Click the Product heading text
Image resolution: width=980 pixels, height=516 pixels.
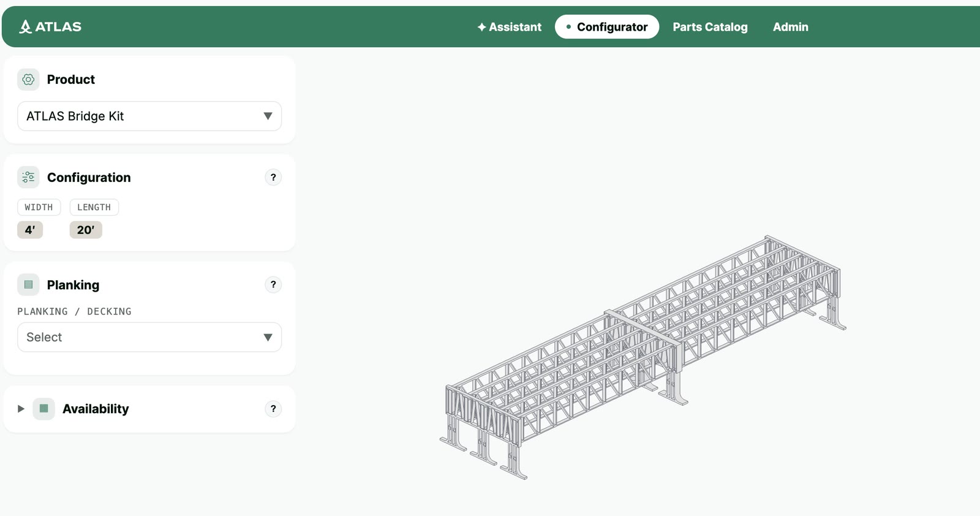click(71, 80)
